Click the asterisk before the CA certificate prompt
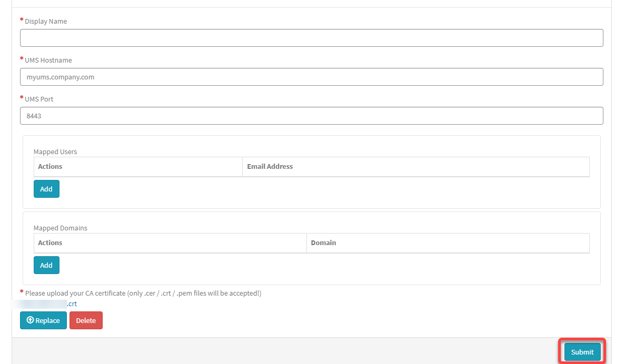Screen dimensions: 625x364 click(x=21, y=291)
